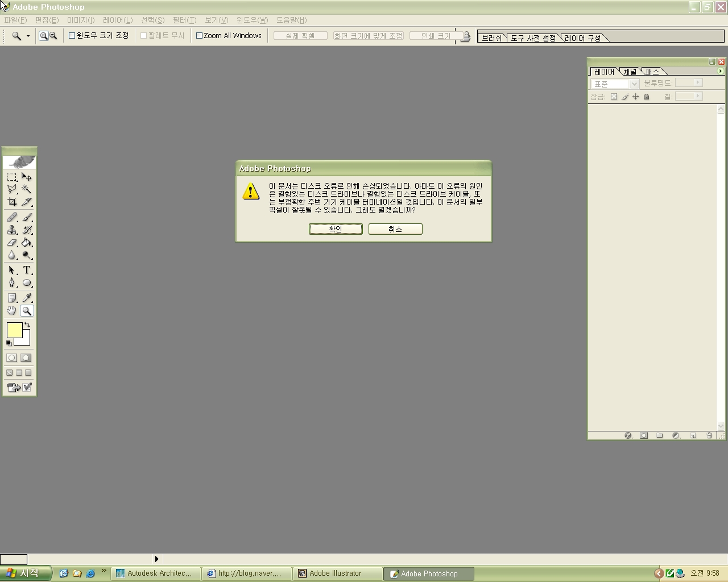Select the Magic Wand tool
This screenshot has width=728, height=582.
pyautogui.click(x=27, y=189)
